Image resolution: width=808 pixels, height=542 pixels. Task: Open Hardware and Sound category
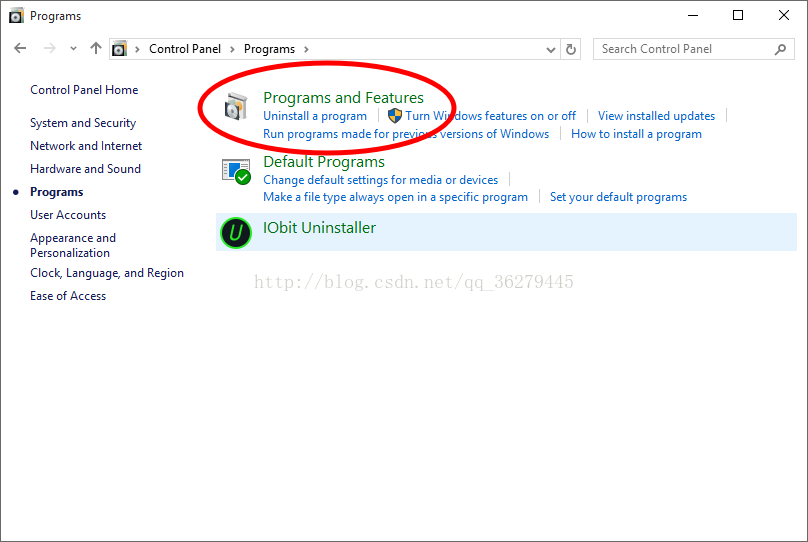pos(85,168)
